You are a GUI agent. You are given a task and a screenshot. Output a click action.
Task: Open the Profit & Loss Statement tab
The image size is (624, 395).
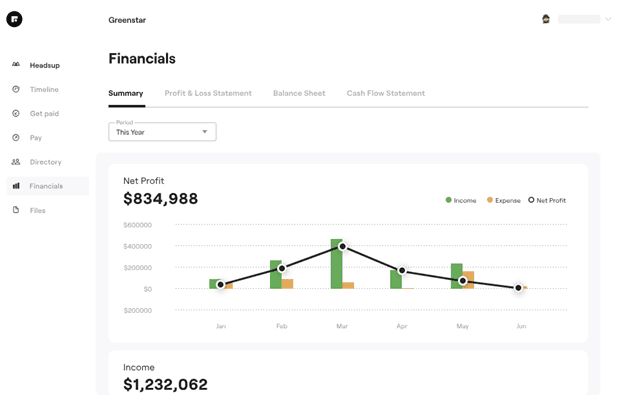208,93
